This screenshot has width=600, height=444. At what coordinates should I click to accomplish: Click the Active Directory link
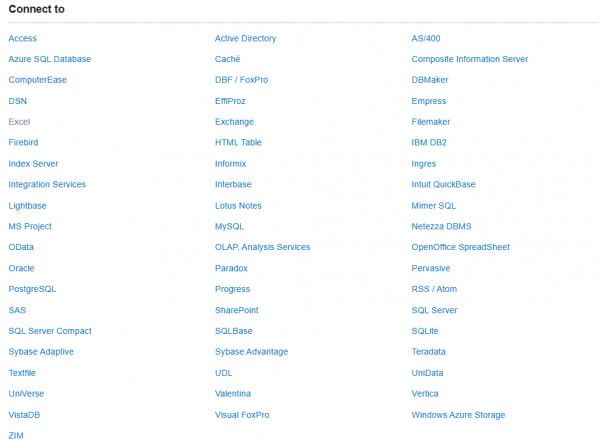point(245,38)
